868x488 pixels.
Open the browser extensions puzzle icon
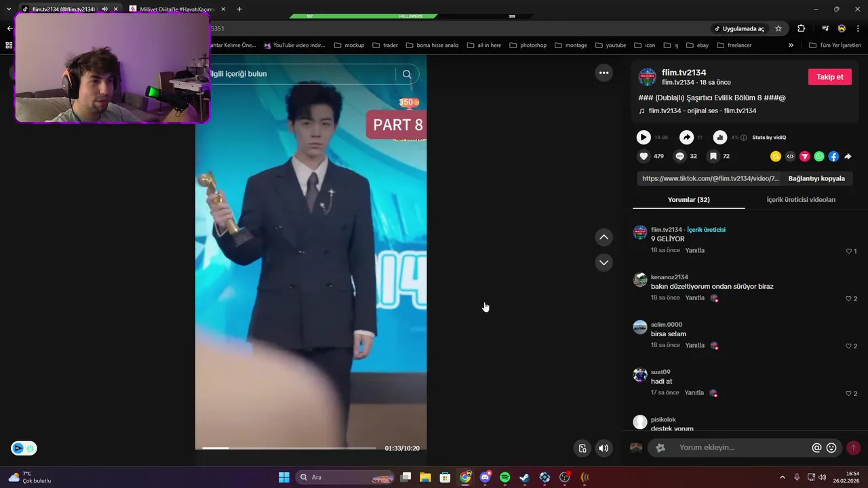click(802, 28)
